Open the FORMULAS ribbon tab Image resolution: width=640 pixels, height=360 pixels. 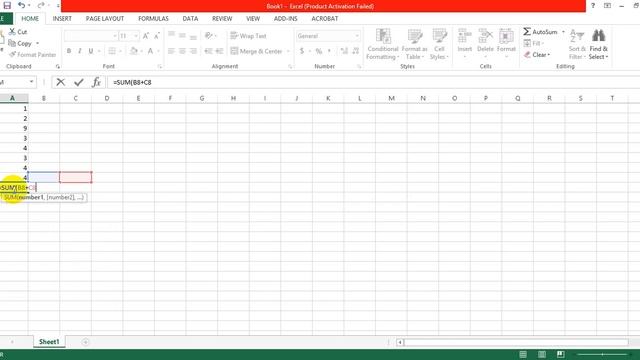point(153,18)
